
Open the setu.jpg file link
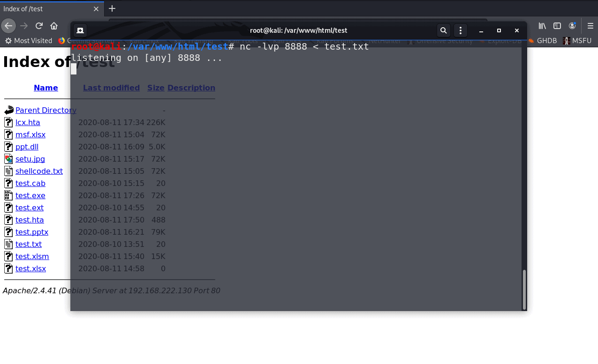[30, 159]
